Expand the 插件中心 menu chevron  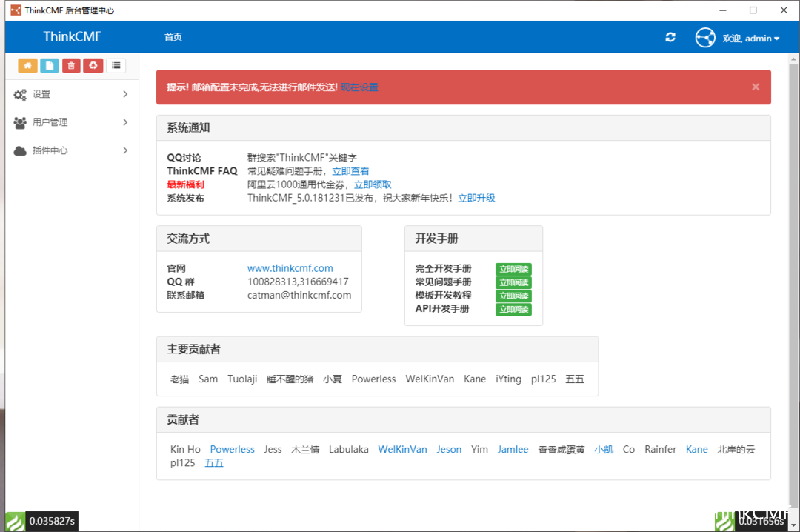pyautogui.click(x=125, y=150)
